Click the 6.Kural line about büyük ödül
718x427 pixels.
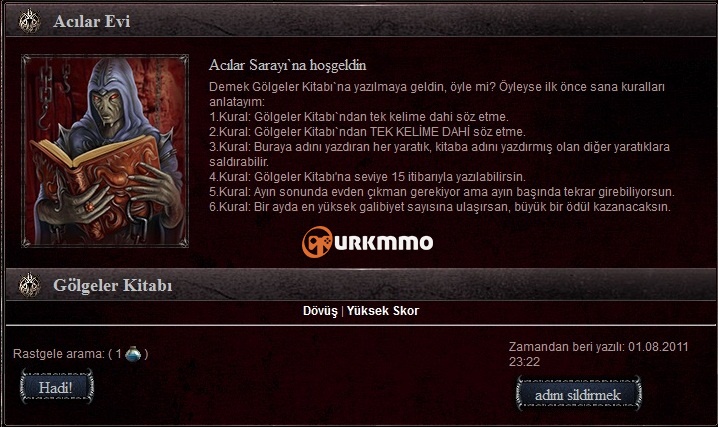440,207
